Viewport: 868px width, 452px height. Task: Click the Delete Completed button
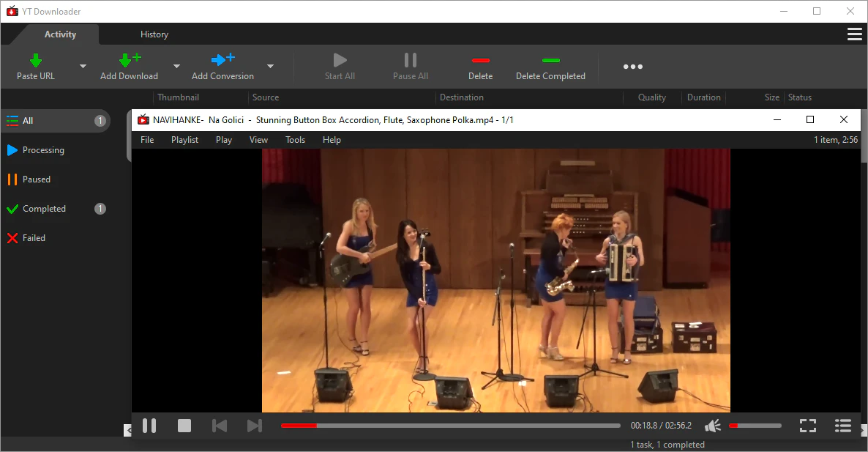551,67
